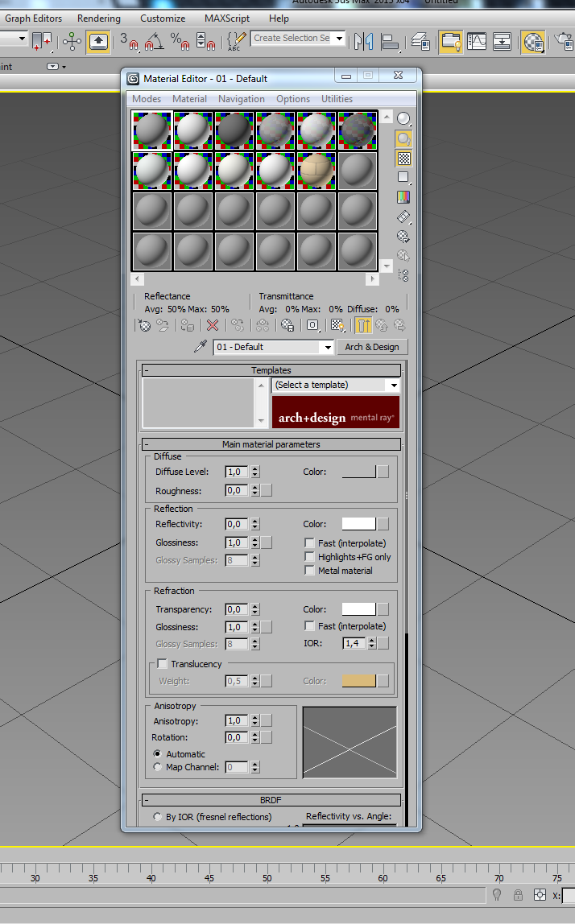This screenshot has height=924, width=575.
Task: Pick material from object with eyedropper
Action: click(201, 347)
